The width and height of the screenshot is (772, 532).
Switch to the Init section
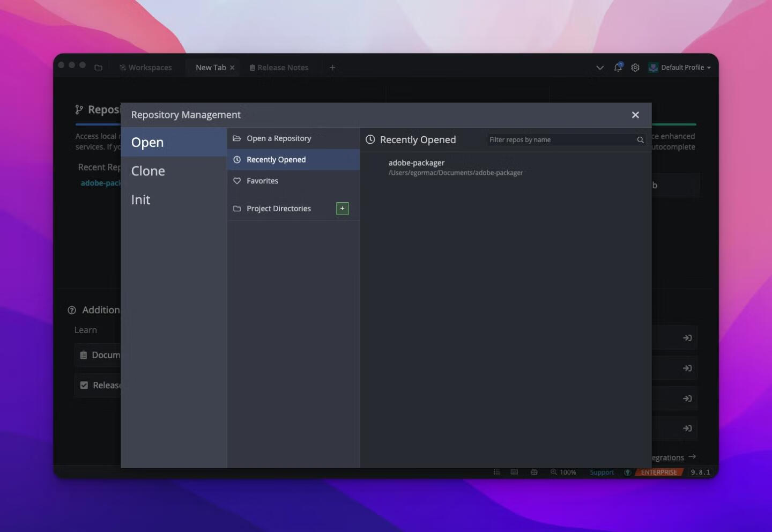pyautogui.click(x=140, y=200)
